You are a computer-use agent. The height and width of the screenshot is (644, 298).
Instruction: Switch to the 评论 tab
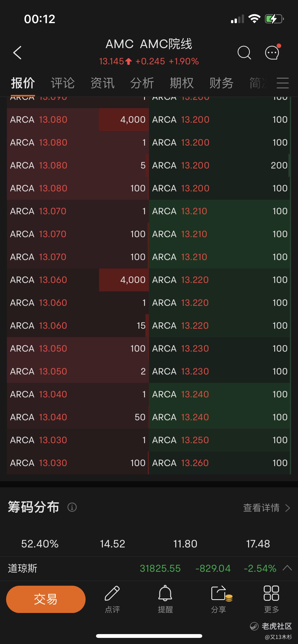pos(63,83)
